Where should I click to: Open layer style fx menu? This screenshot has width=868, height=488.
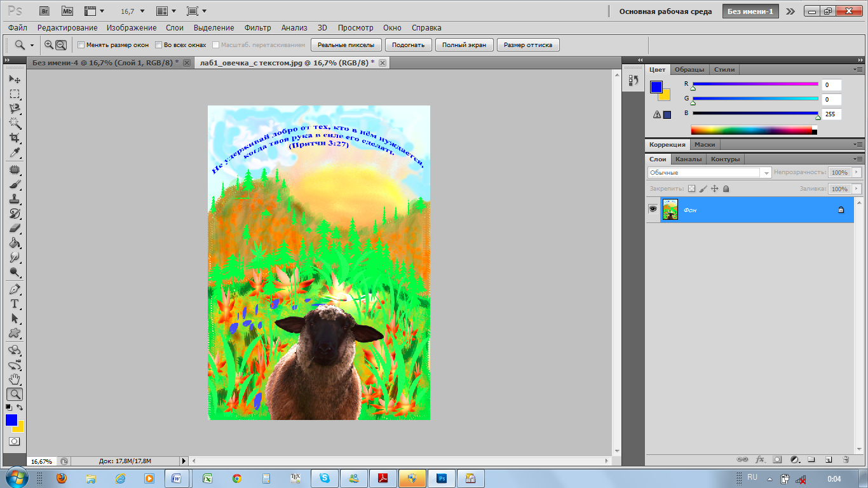[x=760, y=459]
